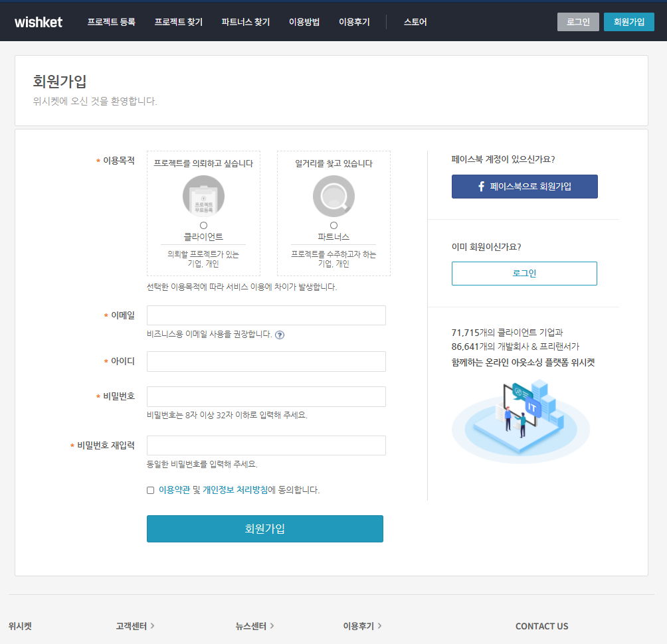667x644 pixels.
Task: Focus the 아이디 input field
Action: pos(266,361)
